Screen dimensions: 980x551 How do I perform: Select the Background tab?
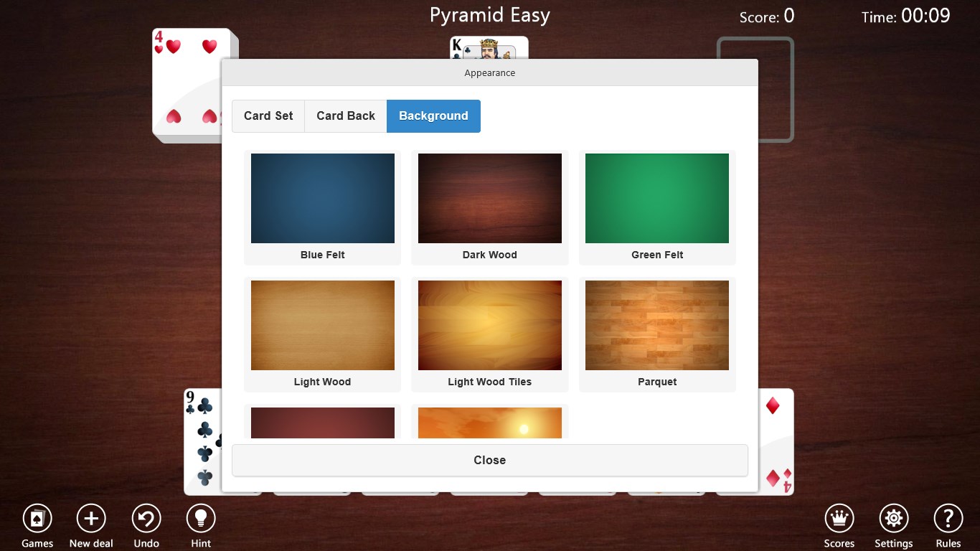tap(433, 116)
